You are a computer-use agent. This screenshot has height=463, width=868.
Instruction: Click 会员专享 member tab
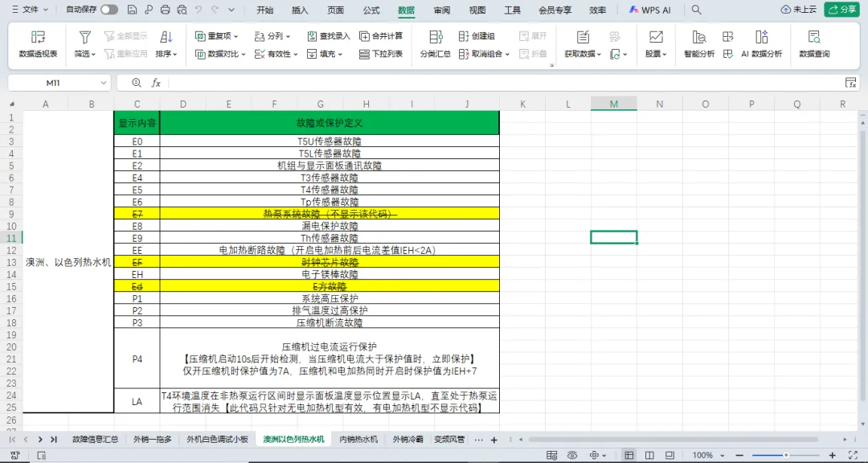(555, 10)
